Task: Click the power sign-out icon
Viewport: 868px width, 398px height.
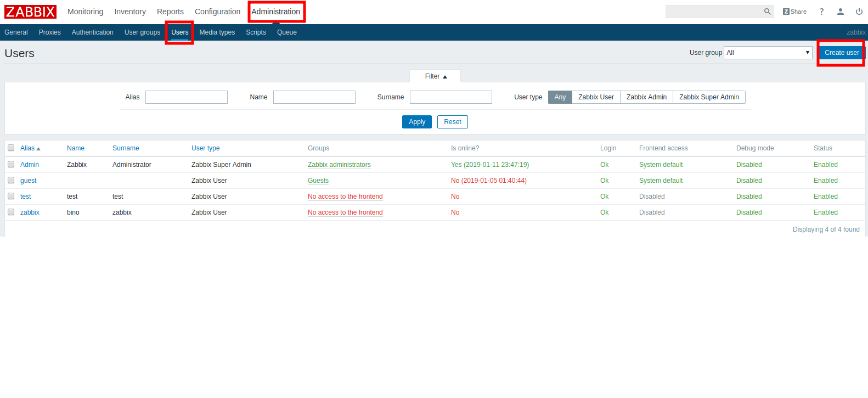Action: (859, 12)
